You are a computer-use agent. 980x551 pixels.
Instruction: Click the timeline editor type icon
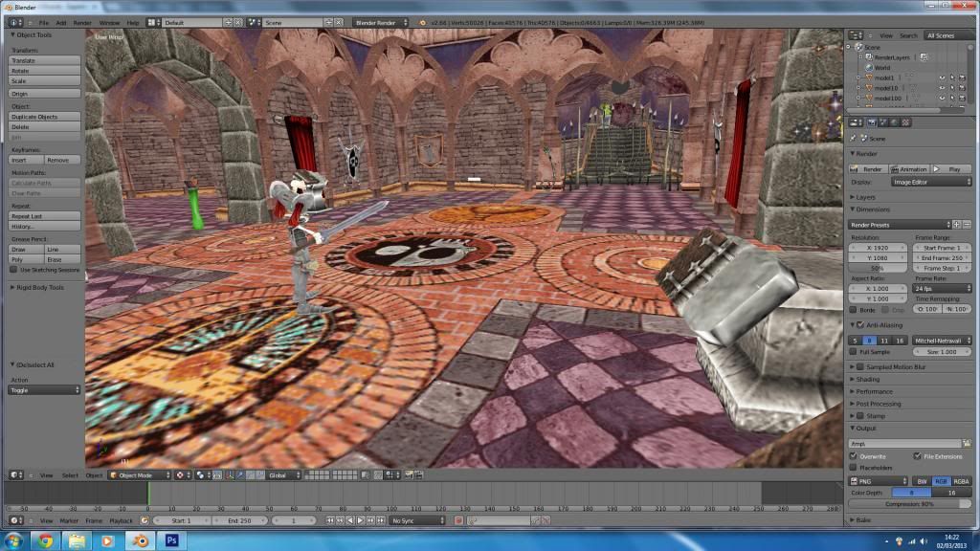click(x=16, y=520)
